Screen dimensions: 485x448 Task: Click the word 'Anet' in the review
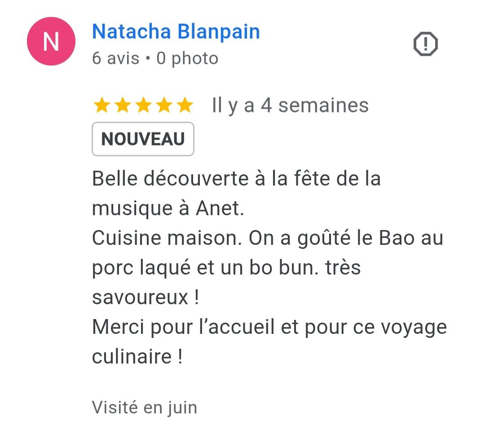(218, 208)
